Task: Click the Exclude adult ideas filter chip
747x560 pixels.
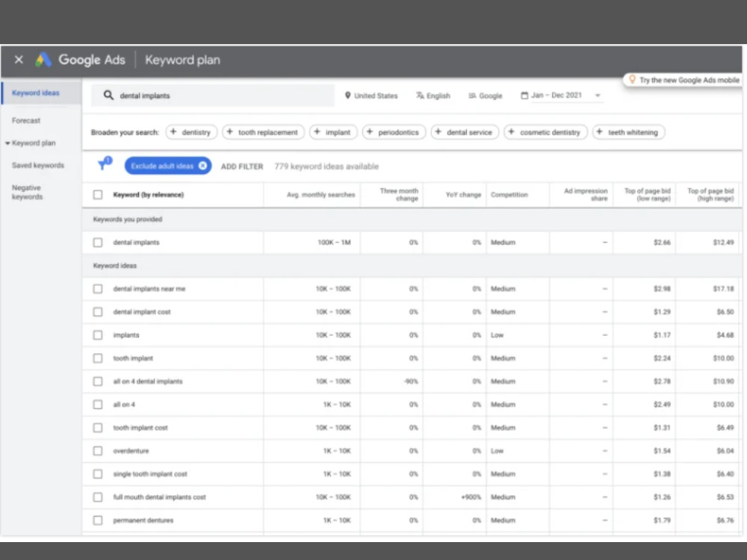Action: tap(167, 166)
